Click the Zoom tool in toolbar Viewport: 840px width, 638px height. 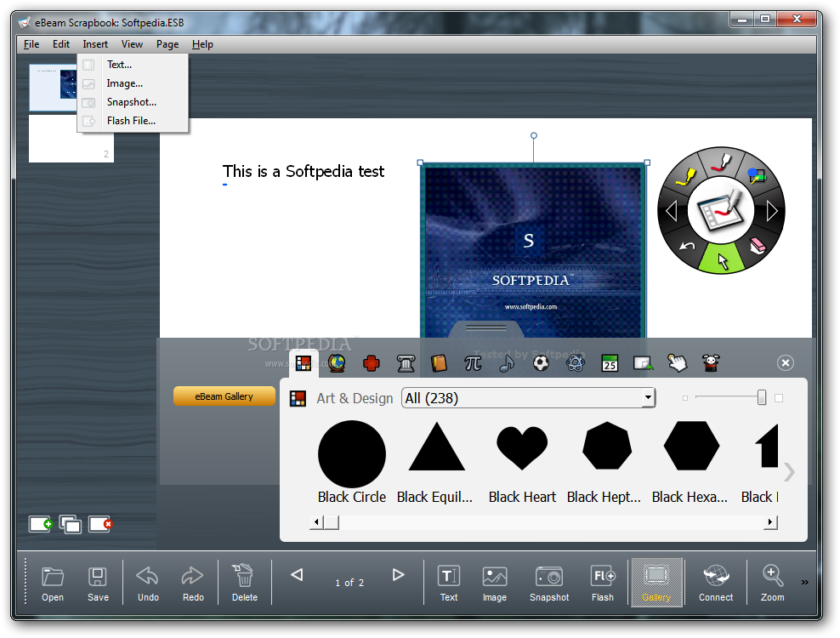[772, 584]
